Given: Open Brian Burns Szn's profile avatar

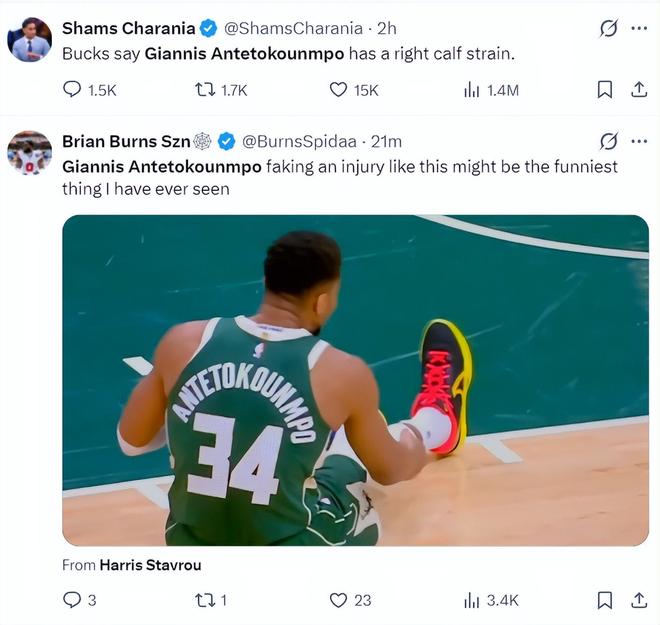Looking at the screenshot, I should click(x=29, y=153).
